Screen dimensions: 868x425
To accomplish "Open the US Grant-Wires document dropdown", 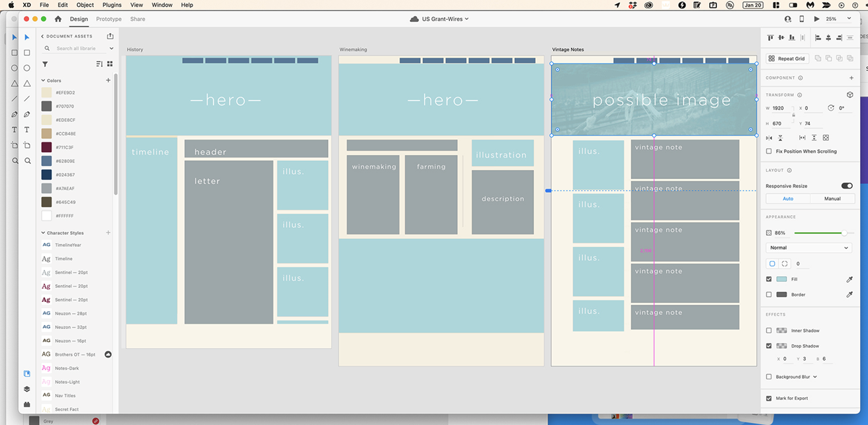I will tap(442, 19).
